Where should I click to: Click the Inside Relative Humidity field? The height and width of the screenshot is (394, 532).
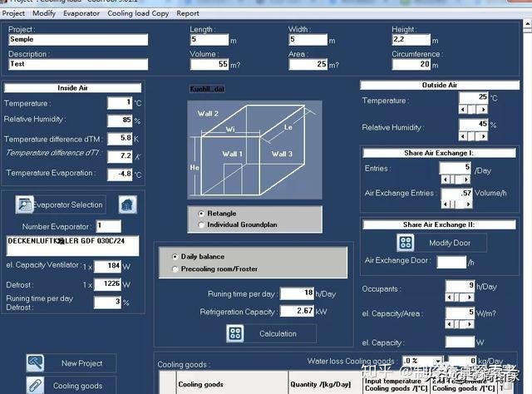click(120, 121)
